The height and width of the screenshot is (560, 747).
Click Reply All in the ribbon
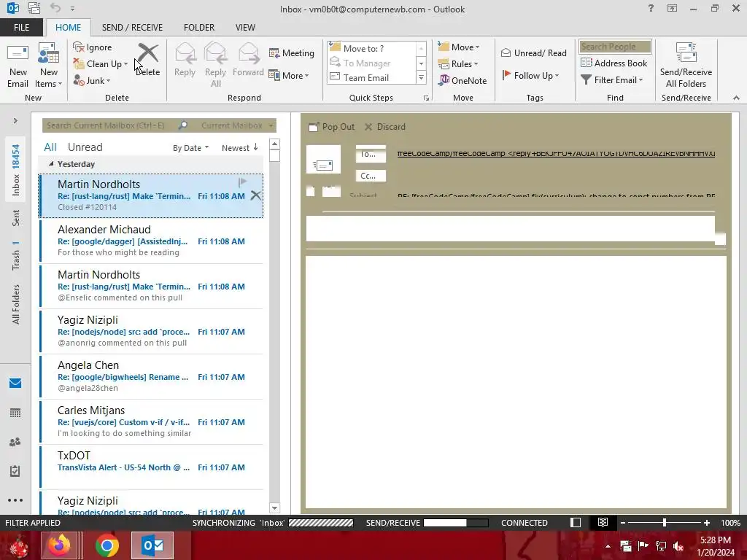(215, 66)
